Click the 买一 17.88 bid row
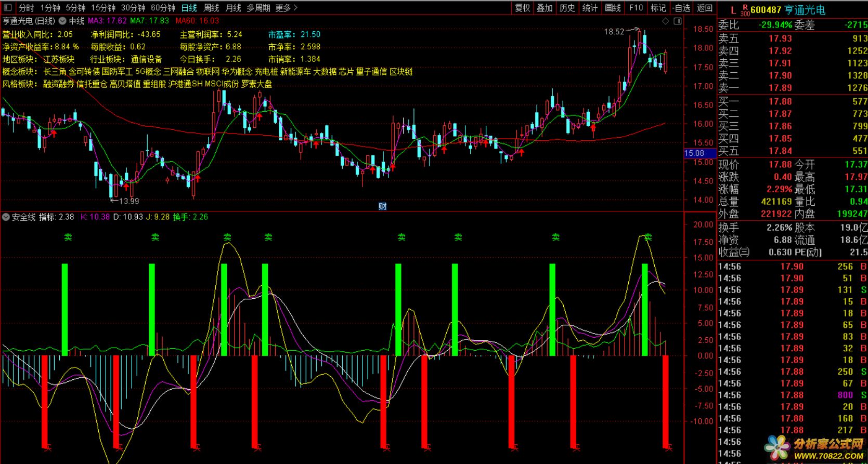Screen dimensions: 868x464 [793, 101]
